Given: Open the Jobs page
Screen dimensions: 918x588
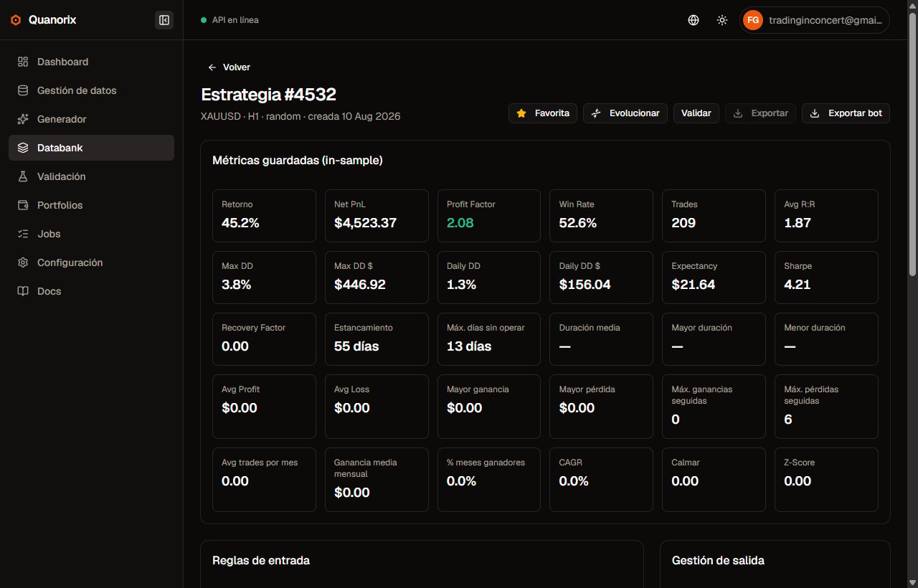Looking at the screenshot, I should point(91,234).
